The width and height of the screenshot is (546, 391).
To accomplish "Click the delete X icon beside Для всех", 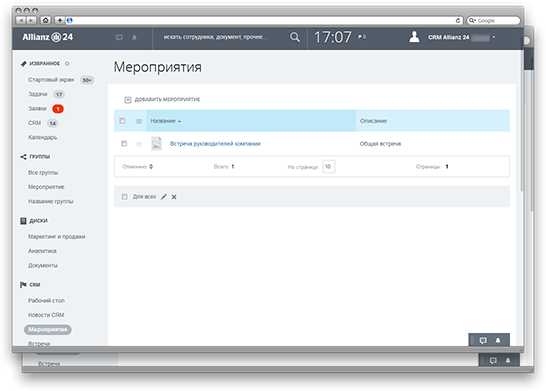I will (x=174, y=197).
